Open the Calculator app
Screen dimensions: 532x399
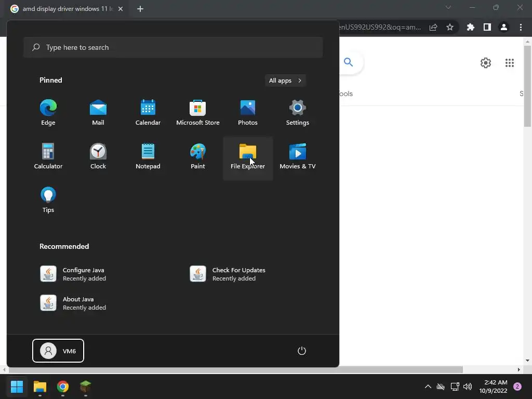pyautogui.click(x=48, y=157)
